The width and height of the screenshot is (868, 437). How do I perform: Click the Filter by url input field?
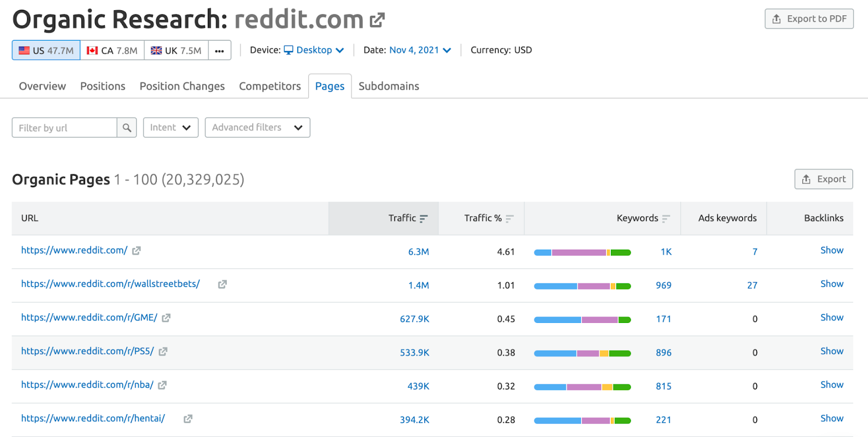[65, 128]
